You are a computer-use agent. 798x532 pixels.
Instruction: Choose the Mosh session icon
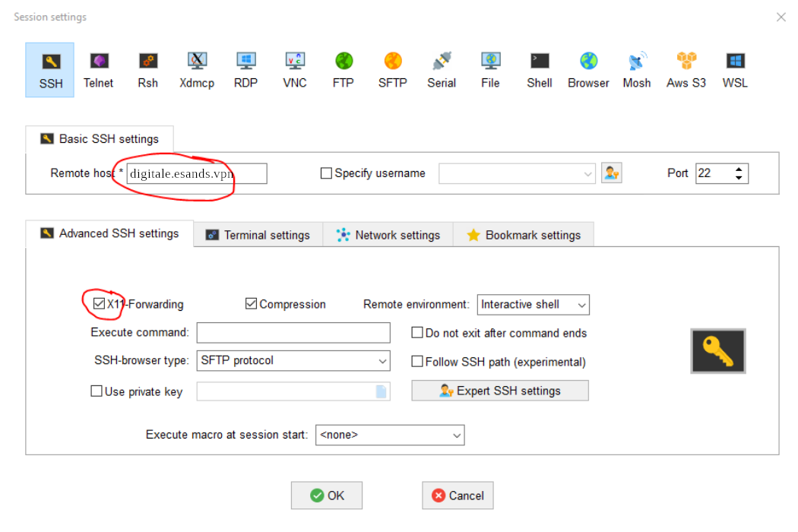click(636, 70)
